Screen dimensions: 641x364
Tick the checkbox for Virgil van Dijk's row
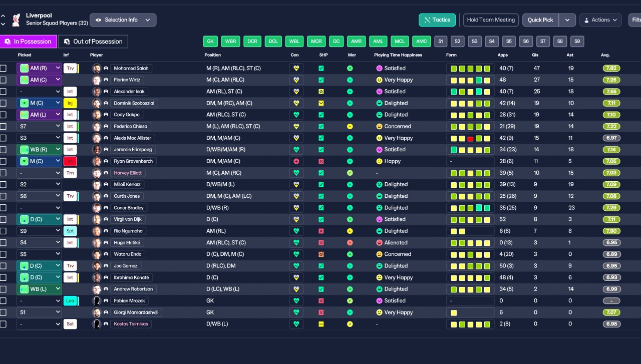pyautogui.click(x=4, y=219)
